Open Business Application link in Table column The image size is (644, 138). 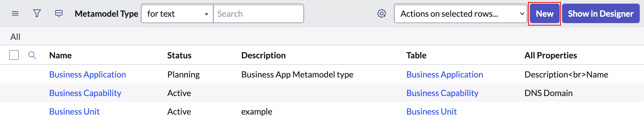click(x=445, y=74)
